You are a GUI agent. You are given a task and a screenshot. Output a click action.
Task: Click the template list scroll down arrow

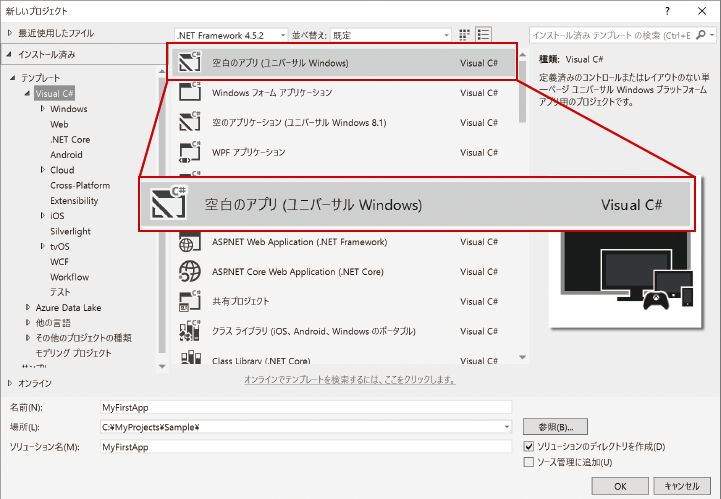point(522,357)
